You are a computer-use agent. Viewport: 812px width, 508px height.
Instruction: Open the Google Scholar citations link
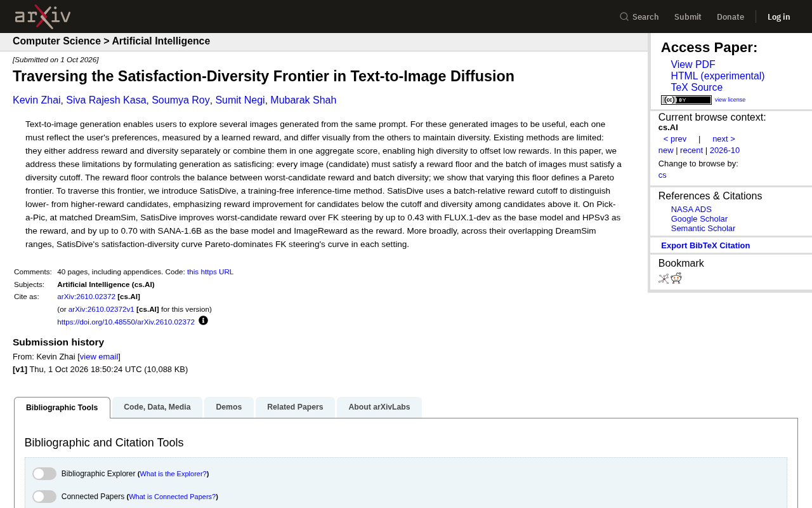point(699,219)
